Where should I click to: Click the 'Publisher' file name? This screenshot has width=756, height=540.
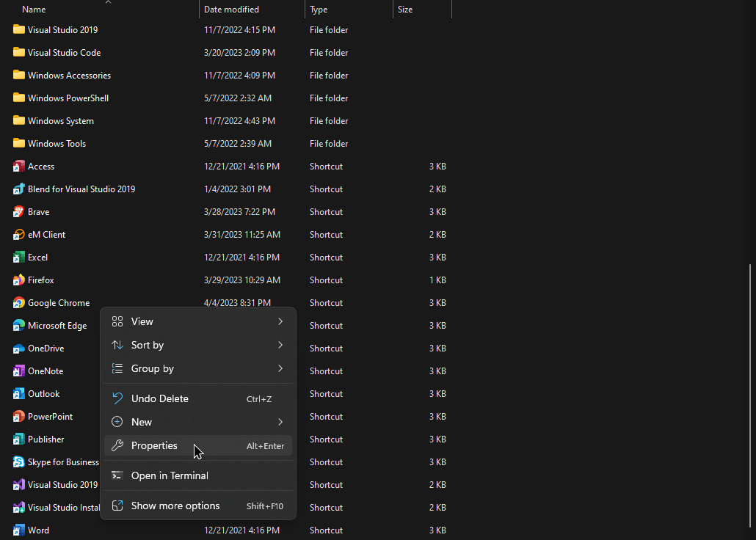coord(46,439)
